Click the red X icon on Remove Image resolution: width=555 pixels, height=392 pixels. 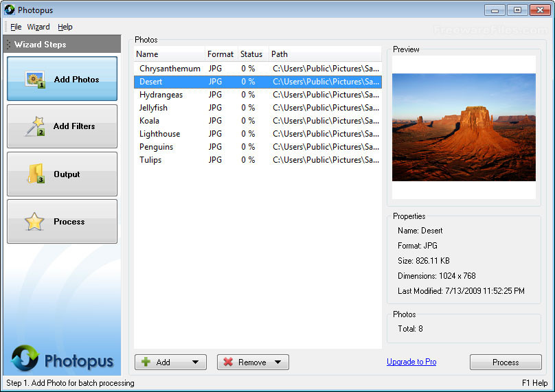tap(228, 362)
